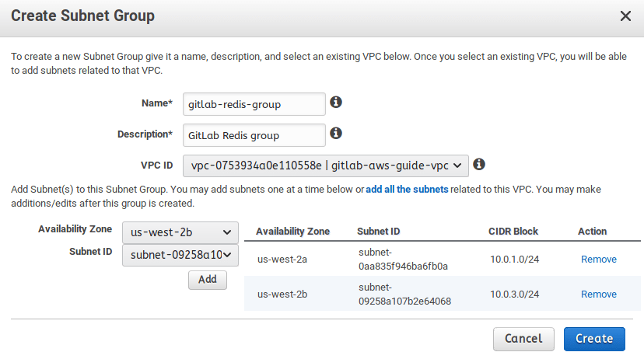Follow the 'add all the subnets' link
This screenshot has height=359, width=644.
(x=407, y=190)
